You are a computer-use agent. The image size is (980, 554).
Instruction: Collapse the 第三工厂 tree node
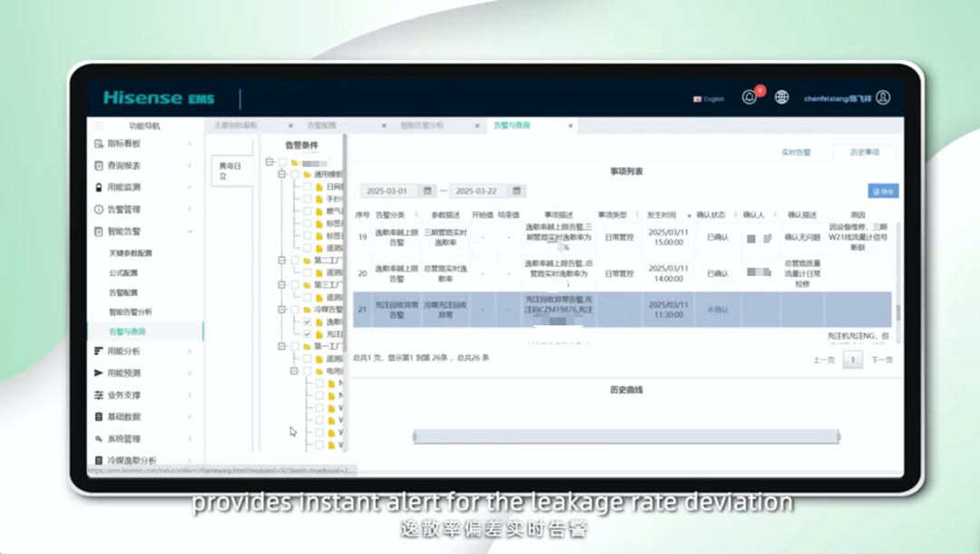click(282, 285)
